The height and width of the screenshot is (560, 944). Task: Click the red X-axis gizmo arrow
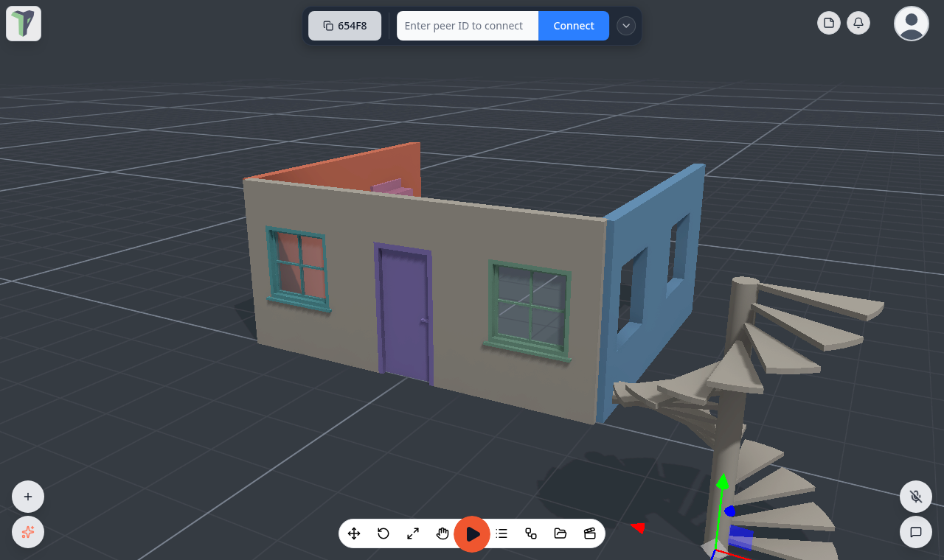pos(638,528)
